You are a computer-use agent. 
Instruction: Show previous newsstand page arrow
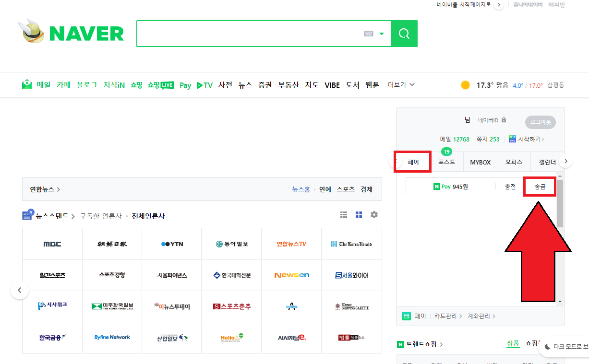tap(20, 290)
